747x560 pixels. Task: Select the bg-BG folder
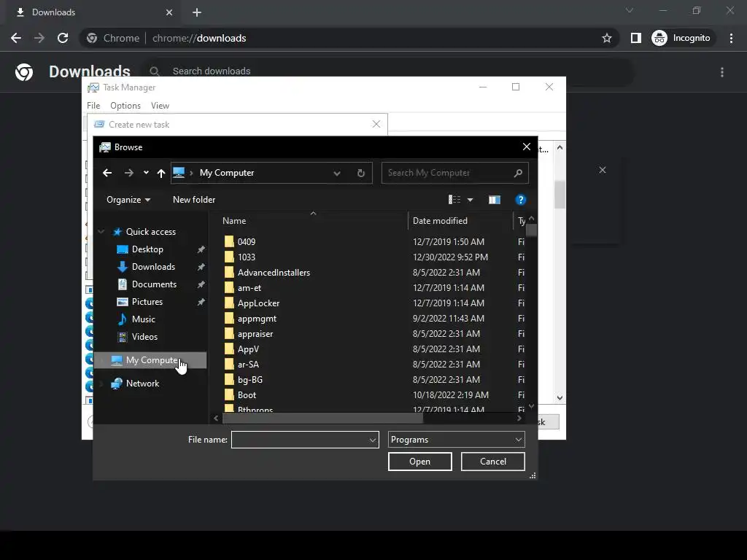250,379
